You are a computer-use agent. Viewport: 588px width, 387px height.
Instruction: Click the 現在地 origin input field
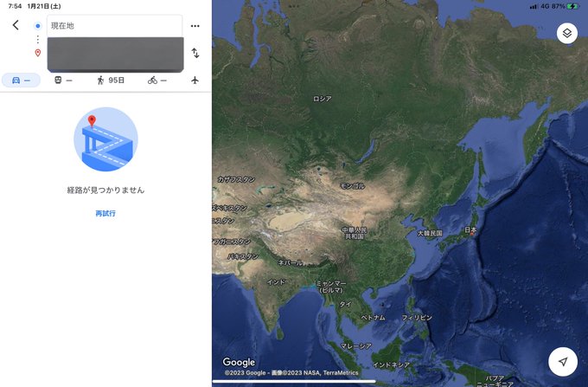(x=115, y=26)
